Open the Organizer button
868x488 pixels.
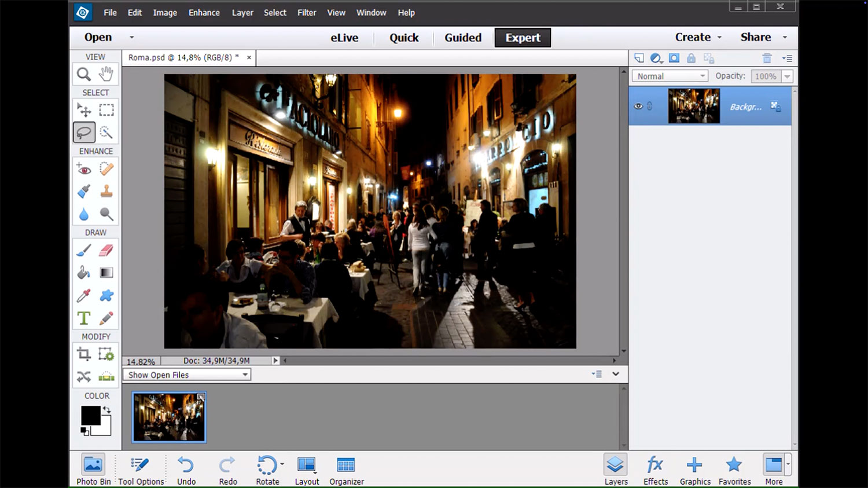coord(346,469)
